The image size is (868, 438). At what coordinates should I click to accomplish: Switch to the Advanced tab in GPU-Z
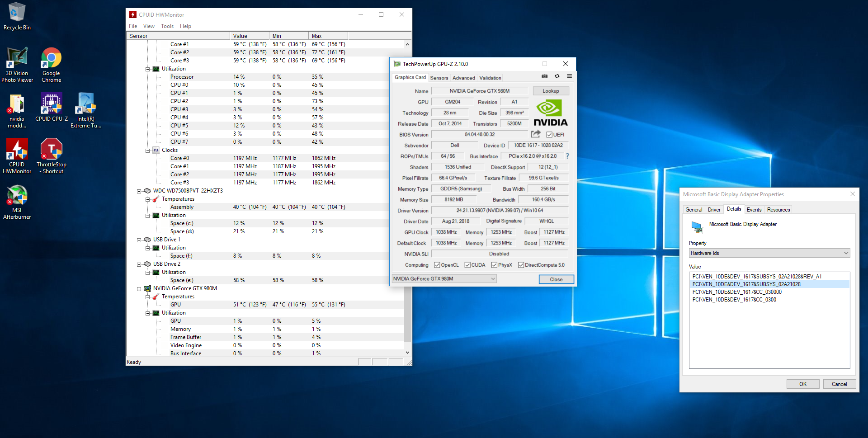click(x=463, y=78)
